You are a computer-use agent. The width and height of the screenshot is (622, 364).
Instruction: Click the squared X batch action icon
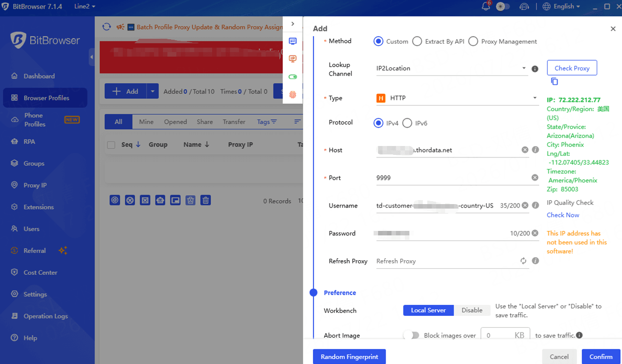click(x=145, y=200)
